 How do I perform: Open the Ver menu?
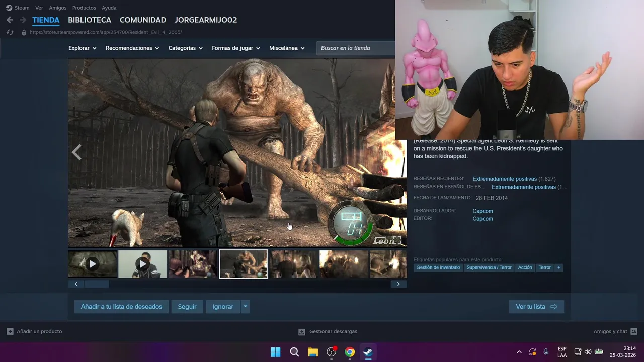click(39, 8)
